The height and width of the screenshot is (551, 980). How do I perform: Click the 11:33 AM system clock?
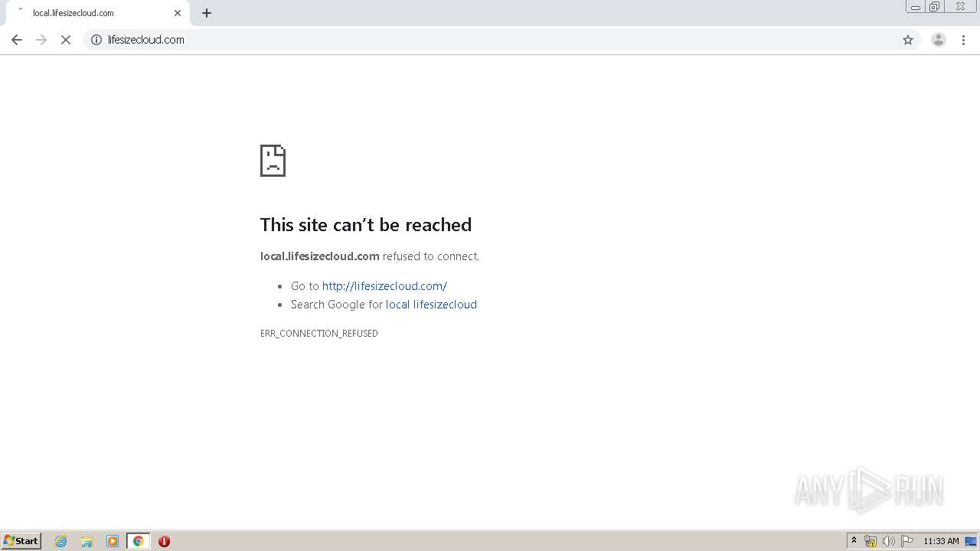941,541
